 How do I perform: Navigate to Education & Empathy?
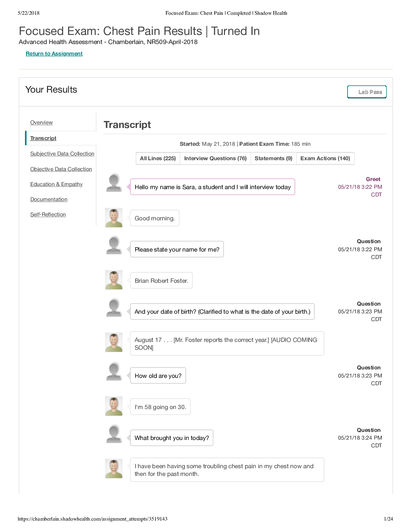pyautogui.click(x=56, y=184)
